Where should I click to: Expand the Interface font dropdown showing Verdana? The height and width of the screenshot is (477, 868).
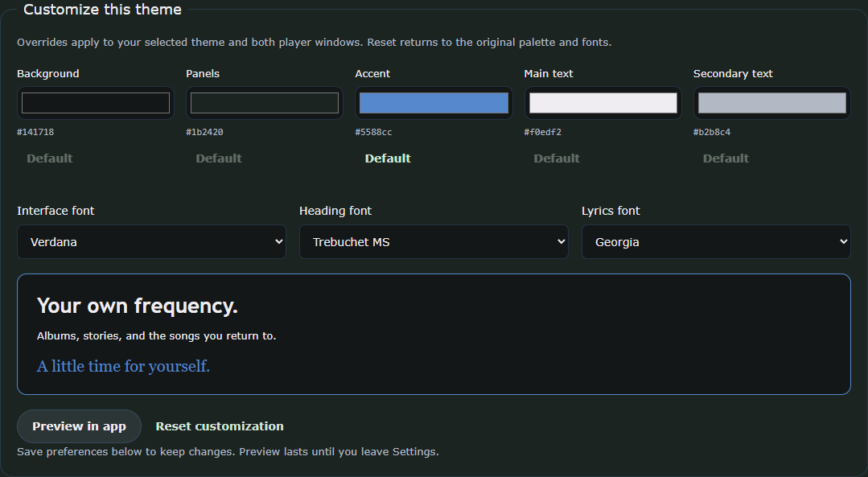point(152,242)
